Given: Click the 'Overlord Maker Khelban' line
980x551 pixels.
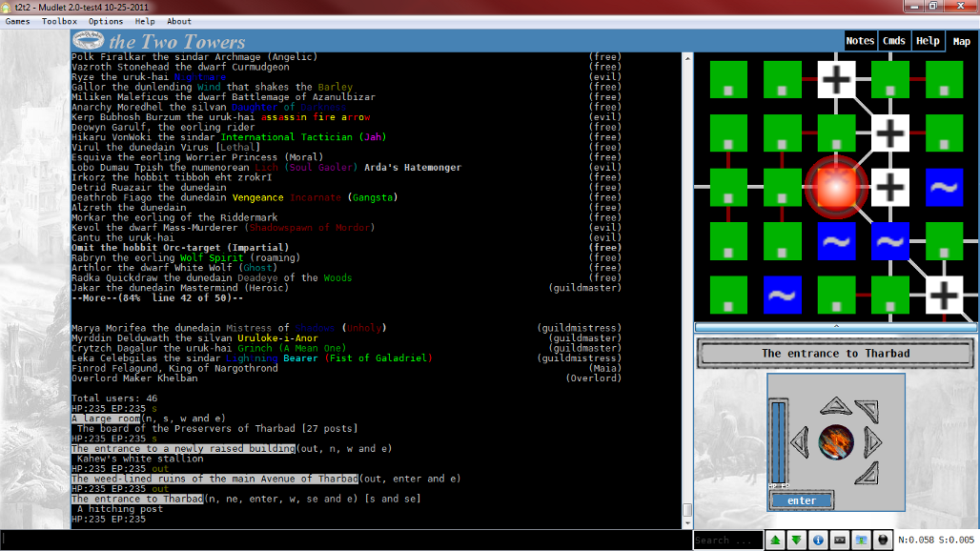Looking at the screenshot, I should 134,378.
